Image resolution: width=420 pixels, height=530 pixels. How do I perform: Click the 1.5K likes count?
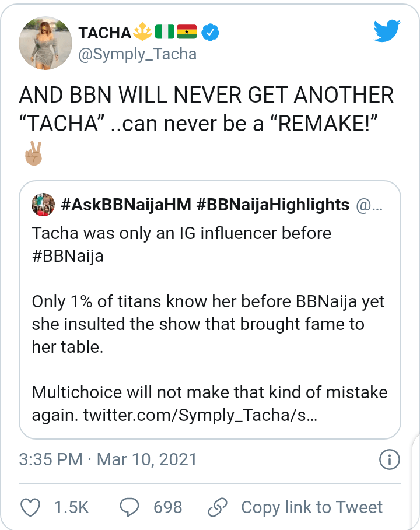pos(71,507)
